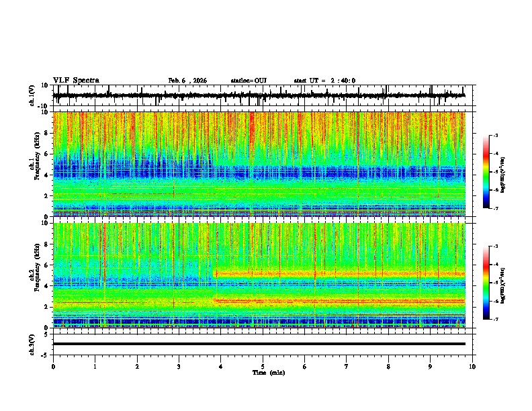Click time axis tick label "5"
Image resolution: width=532 pixels, height=411 pixels.
point(263,367)
